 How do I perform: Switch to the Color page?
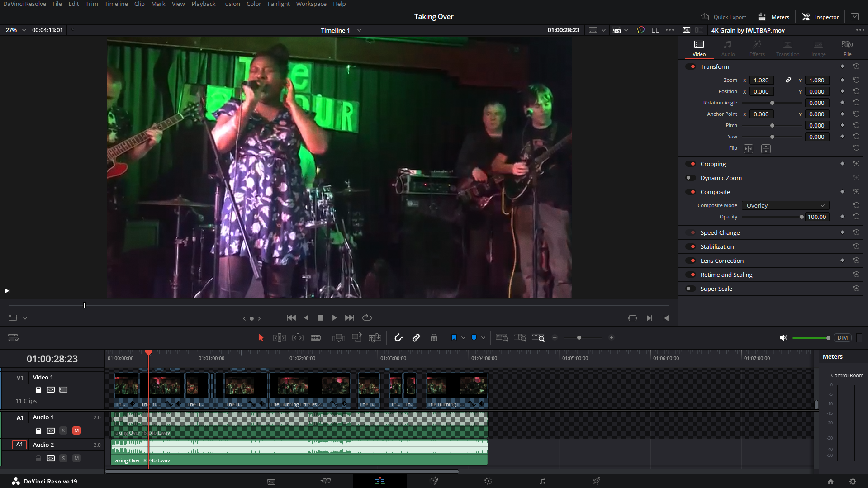click(488, 481)
